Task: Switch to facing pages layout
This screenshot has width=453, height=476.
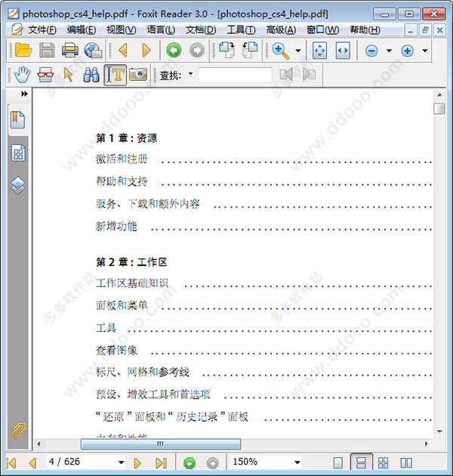Action: (x=406, y=463)
